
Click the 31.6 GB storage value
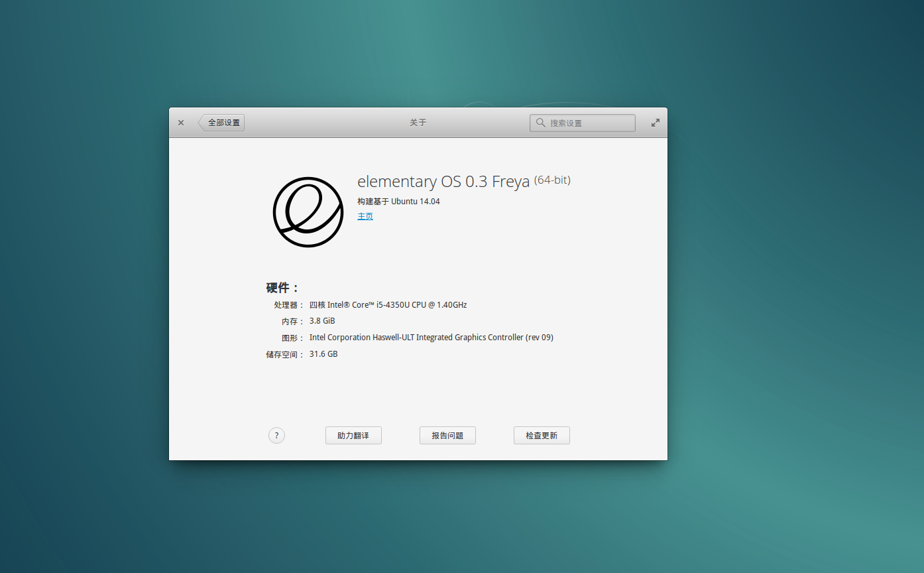[x=323, y=354]
